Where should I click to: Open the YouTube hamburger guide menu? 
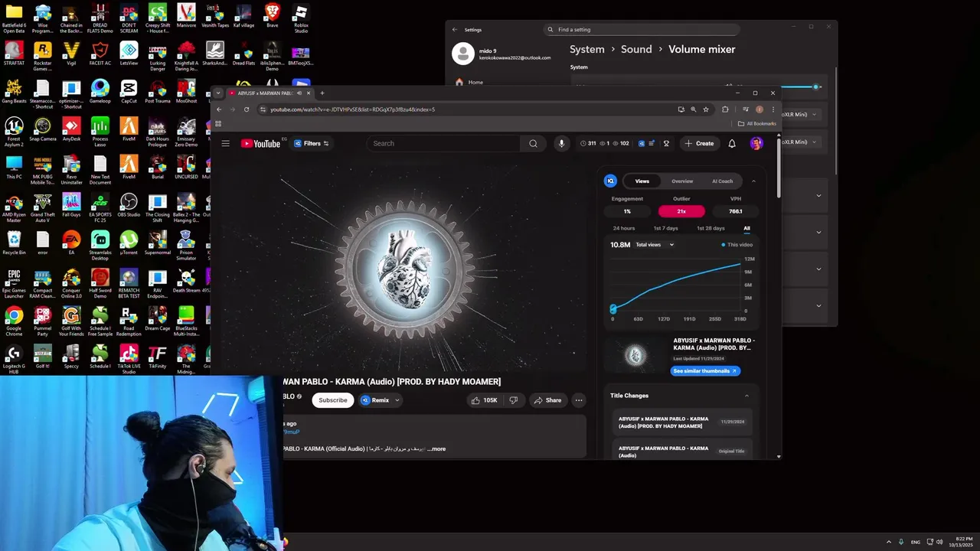click(x=226, y=143)
